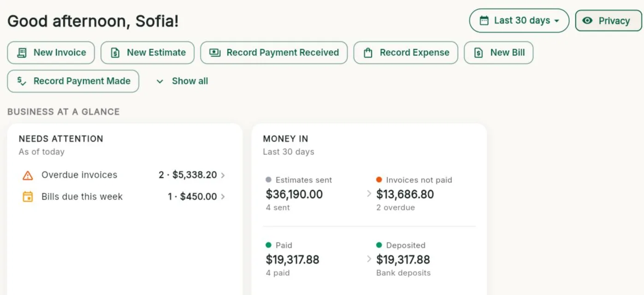Click the '2 overdue' text under invoices
This screenshot has width=644, height=295.
(x=396, y=207)
